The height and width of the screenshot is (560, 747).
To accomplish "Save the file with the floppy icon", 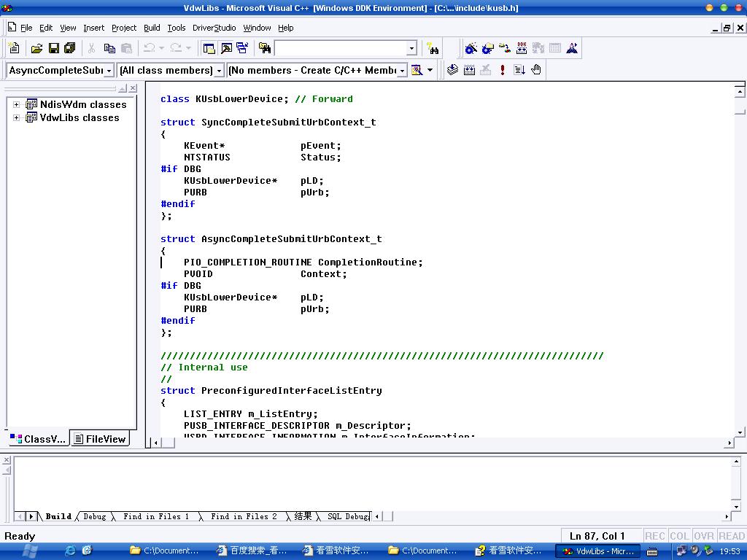I will pyautogui.click(x=53, y=48).
